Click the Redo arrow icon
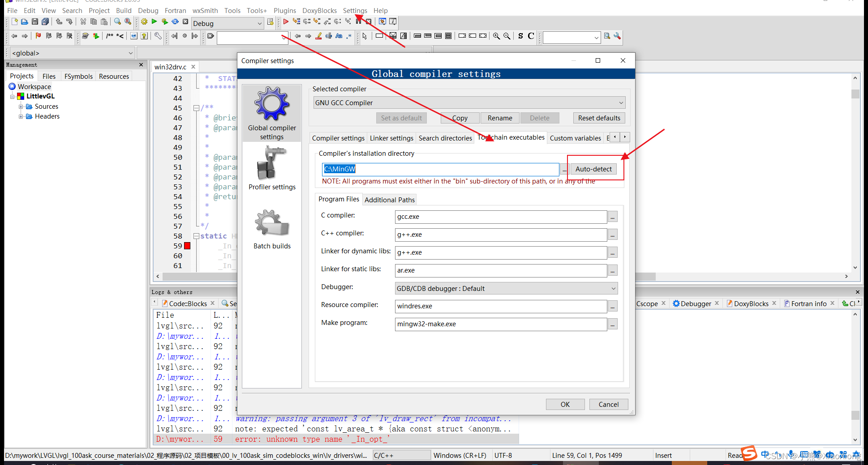This screenshot has width=868, height=465. click(69, 21)
